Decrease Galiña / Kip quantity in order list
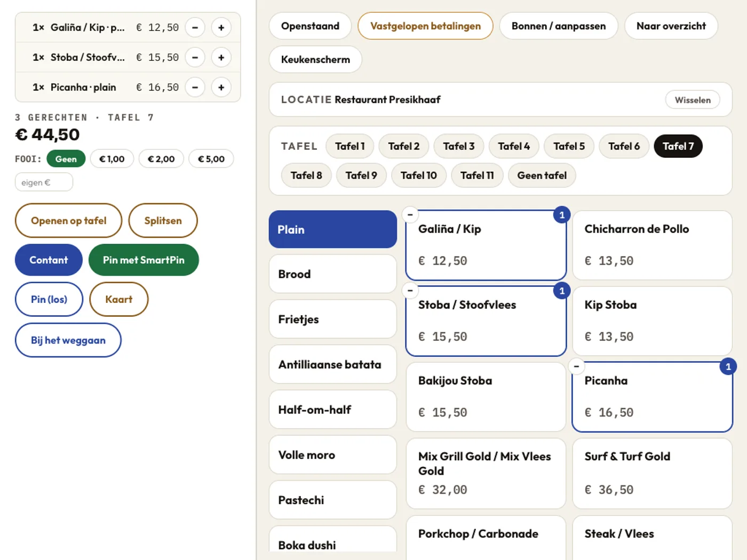This screenshot has width=747, height=560. coord(195,27)
